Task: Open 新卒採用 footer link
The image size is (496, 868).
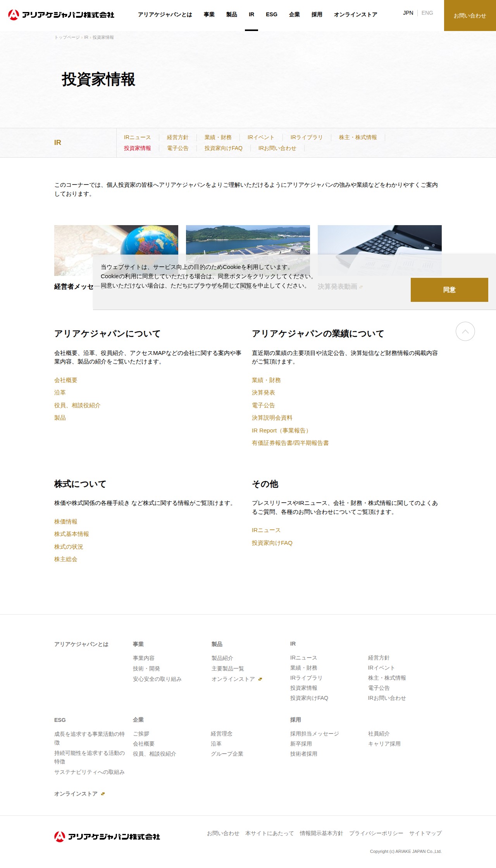Action: [x=301, y=744]
